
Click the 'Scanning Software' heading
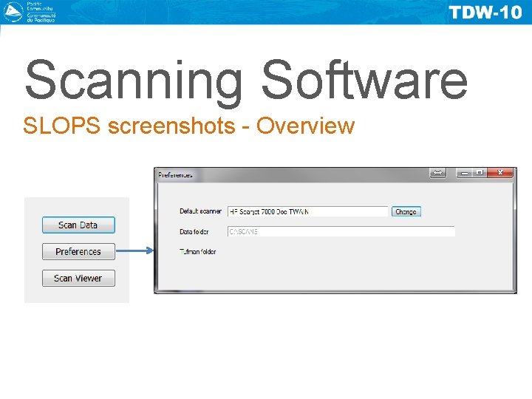246,83
